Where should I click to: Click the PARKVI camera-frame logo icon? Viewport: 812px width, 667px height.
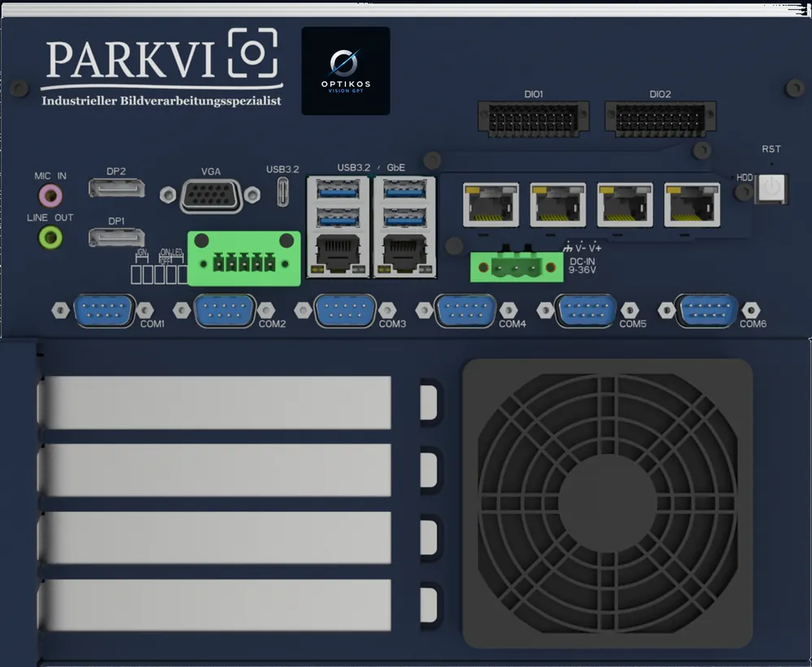coord(253,53)
